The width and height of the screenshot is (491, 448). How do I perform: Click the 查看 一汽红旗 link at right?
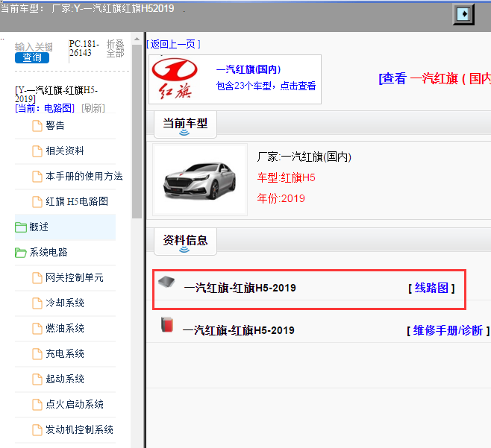pos(434,78)
